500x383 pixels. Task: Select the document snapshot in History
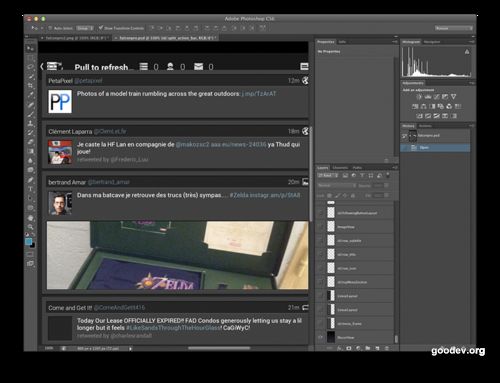click(x=436, y=136)
